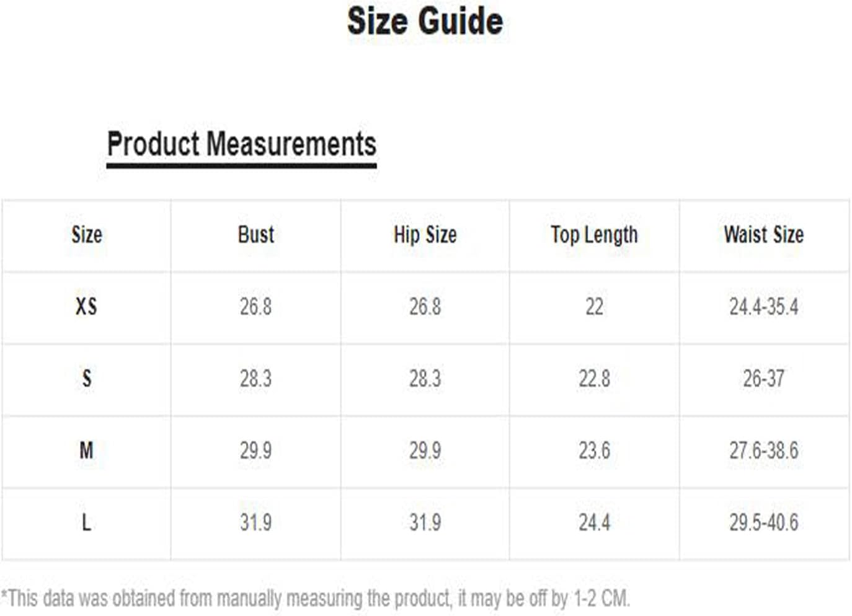Click waist size range 26-37

[763, 378]
